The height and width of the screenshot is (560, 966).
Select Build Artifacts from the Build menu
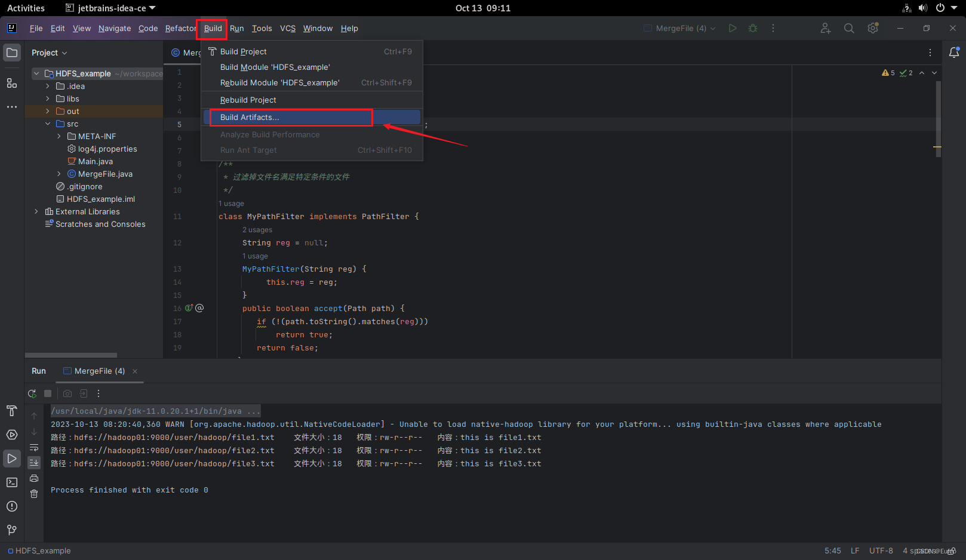click(250, 117)
